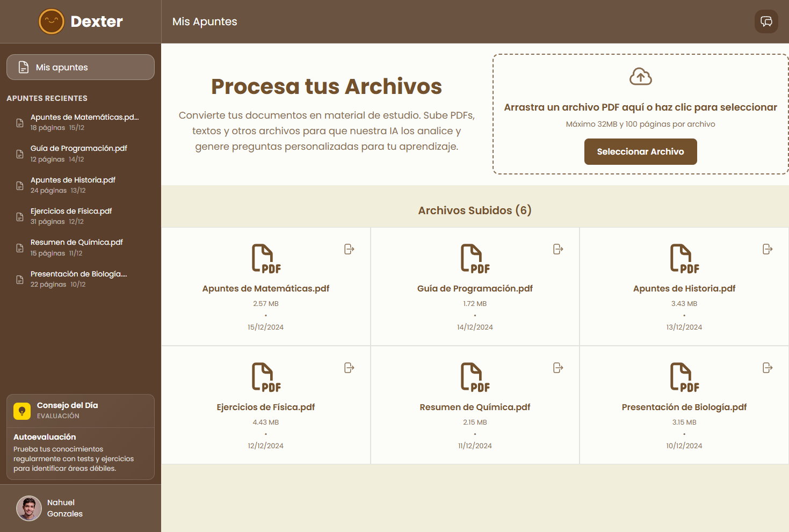Switch to the Mis apuntes sidebar tab
The width and height of the screenshot is (789, 532).
coord(80,67)
